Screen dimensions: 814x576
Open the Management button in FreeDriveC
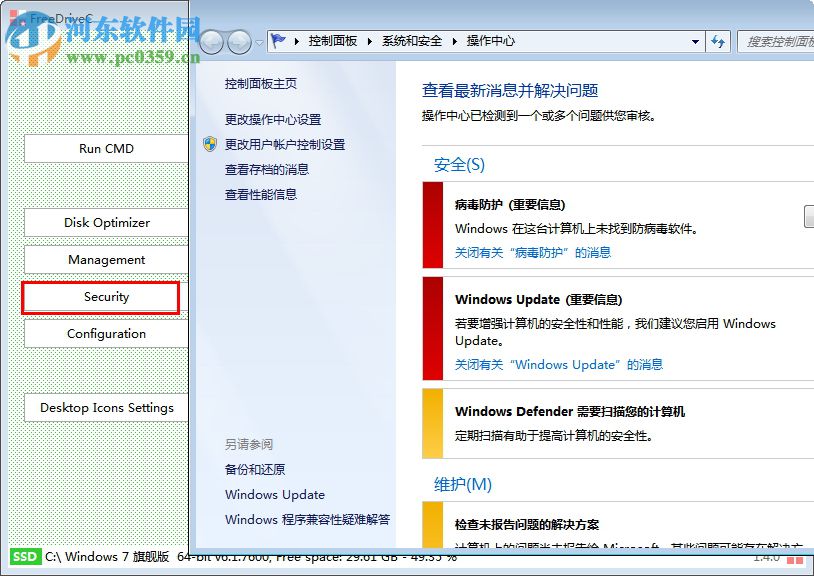point(106,259)
